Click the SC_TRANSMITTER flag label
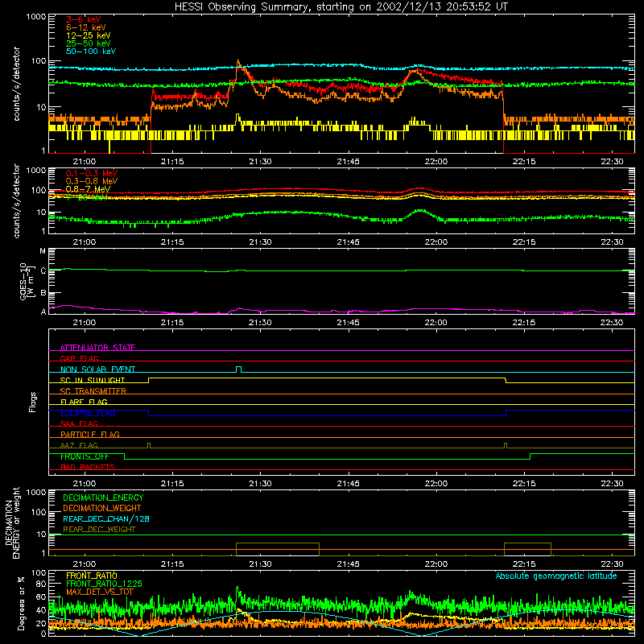 (93, 390)
